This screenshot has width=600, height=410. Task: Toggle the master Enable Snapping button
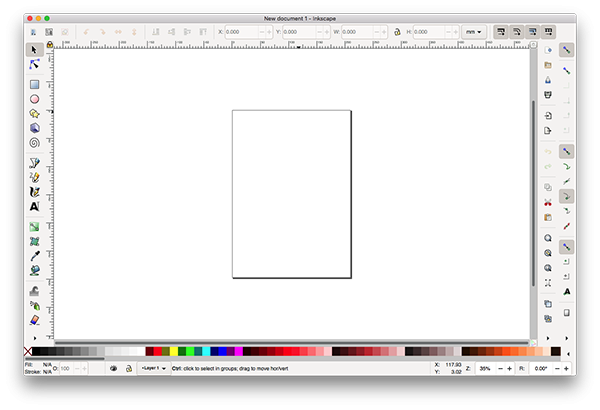pyautogui.click(x=566, y=50)
